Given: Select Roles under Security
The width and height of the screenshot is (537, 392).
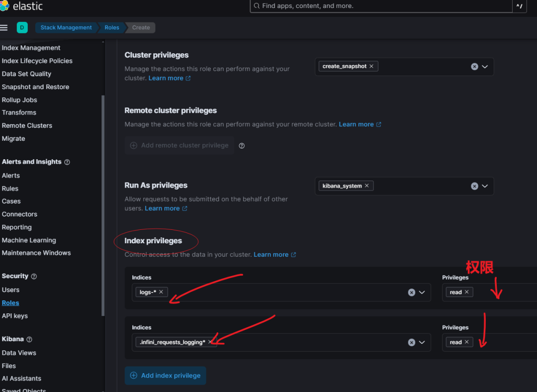Looking at the screenshot, I should 10,303.
